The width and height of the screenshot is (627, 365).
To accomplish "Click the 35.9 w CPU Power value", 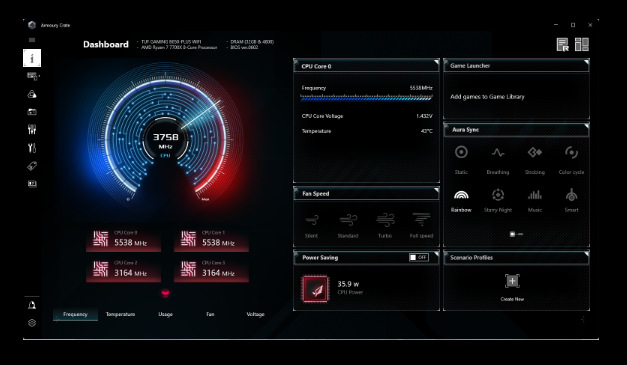I will [348, 284].
